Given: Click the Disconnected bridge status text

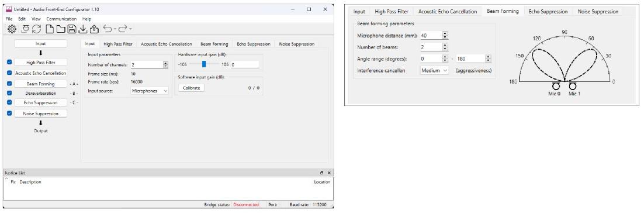Looking at the screenshot, I should pyautogui.click(x=246, y=204).
